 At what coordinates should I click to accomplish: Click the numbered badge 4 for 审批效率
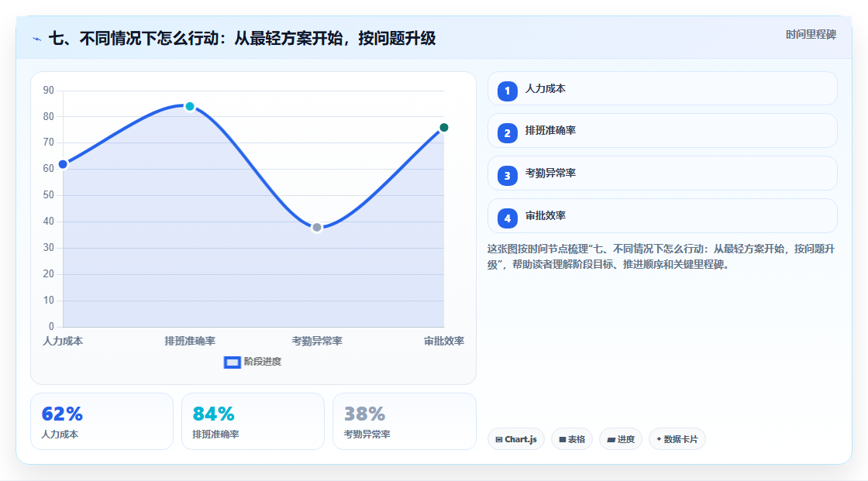tap(507, 218)
